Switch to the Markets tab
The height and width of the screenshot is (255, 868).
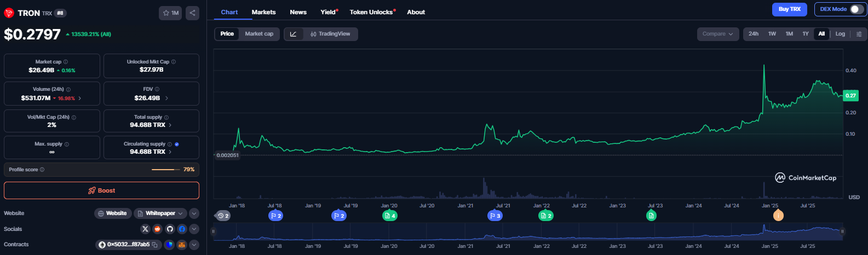(x=263, y=12)
